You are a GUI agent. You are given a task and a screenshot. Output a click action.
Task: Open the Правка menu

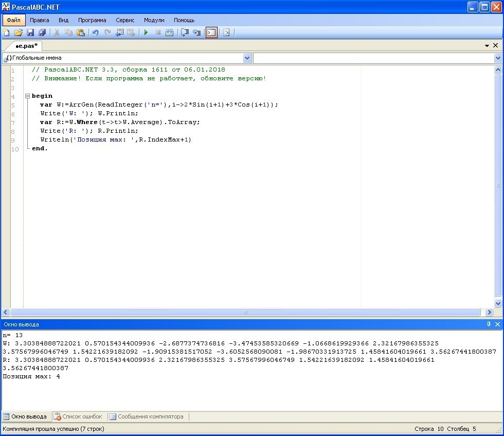pos(40,20)
